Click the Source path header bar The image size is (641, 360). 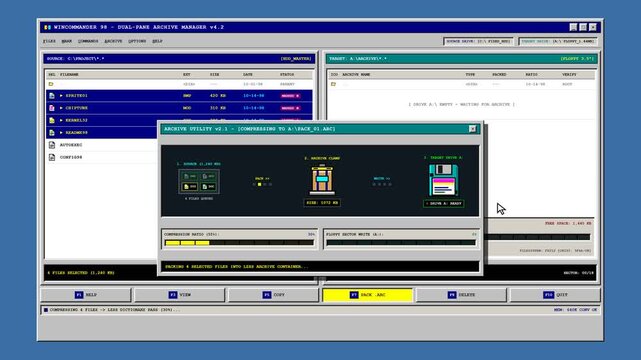[179, 58]
